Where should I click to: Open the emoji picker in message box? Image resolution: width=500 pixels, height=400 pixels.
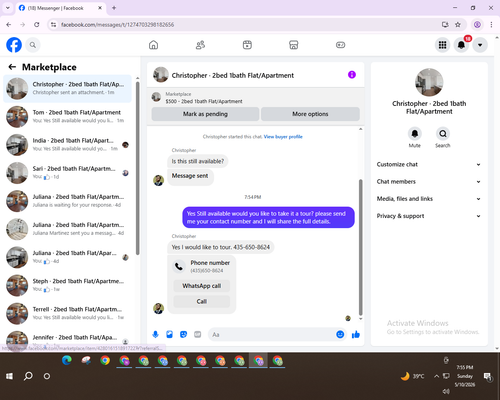click(340, 334)
